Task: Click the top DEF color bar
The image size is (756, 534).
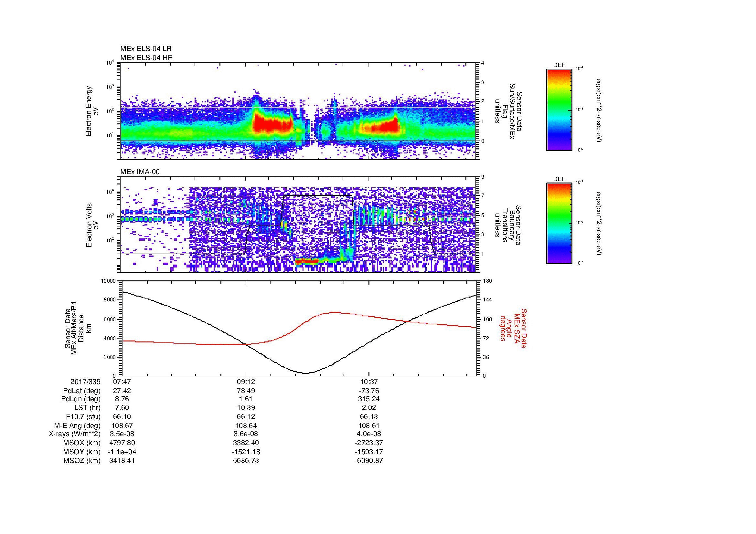Action: point(559,110)
